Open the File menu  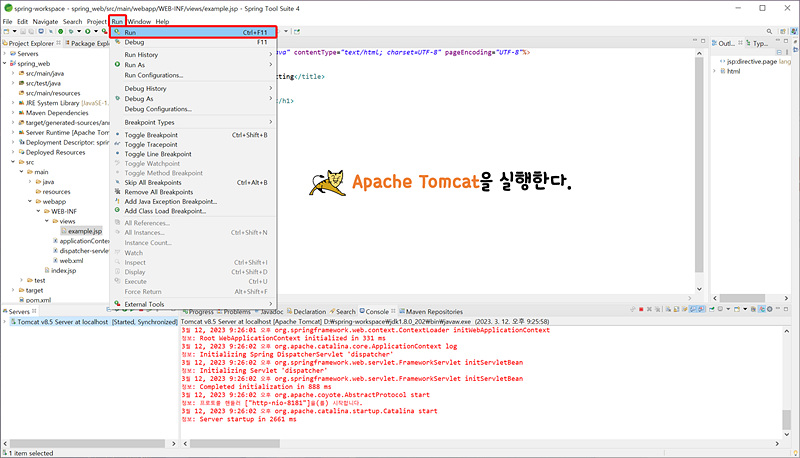(x=7, y=21)
